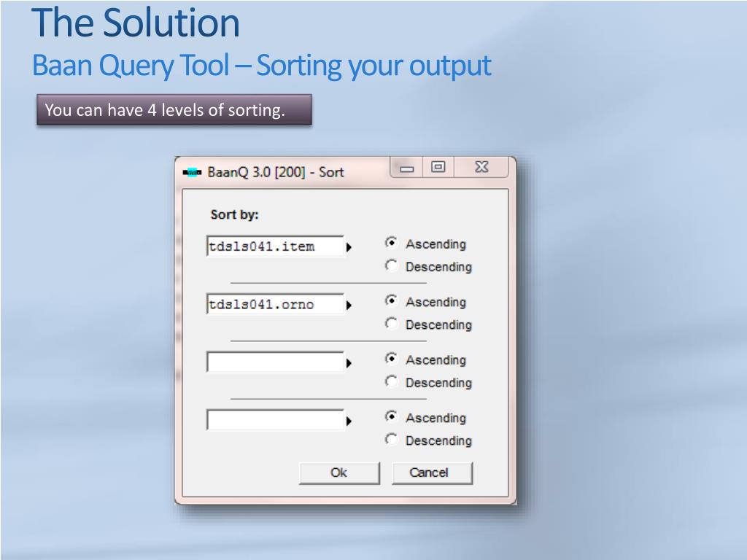747x560 pixels.
Task: Cancel the Sort dialog
Action: click(x=432, y=472)
